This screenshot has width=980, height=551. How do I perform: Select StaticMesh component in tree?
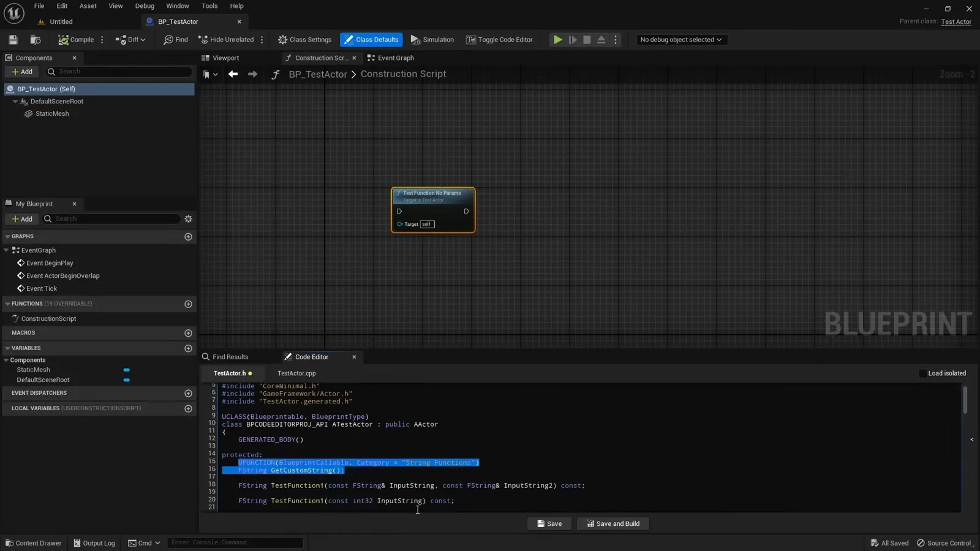coord(52,114)
